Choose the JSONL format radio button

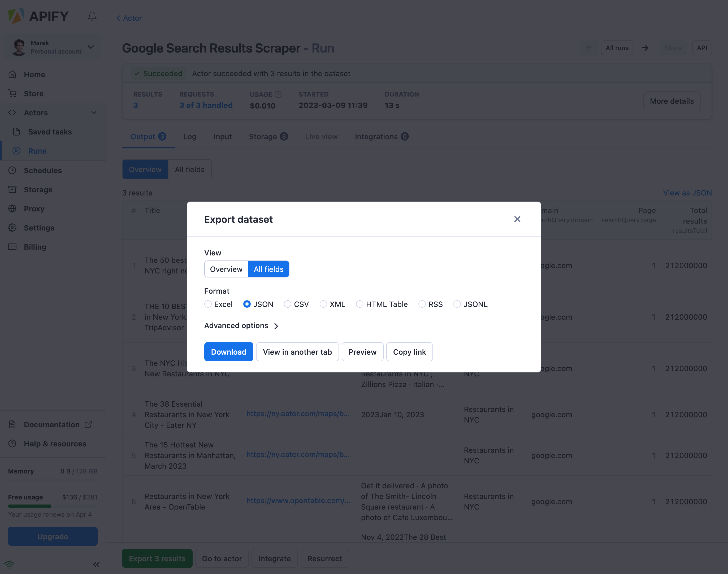pos(457,304)
